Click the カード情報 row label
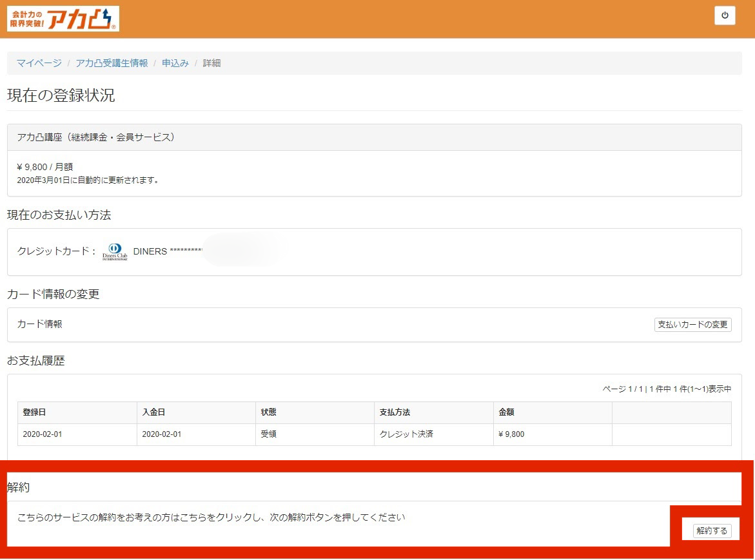This screenshot has width=755, height=560. 39,325
